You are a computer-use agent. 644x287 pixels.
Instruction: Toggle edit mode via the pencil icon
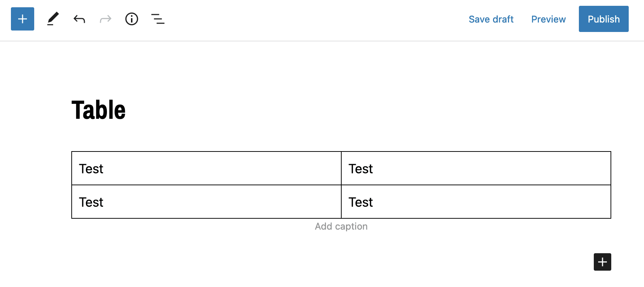pyautogui.click(x=53, y=19)
